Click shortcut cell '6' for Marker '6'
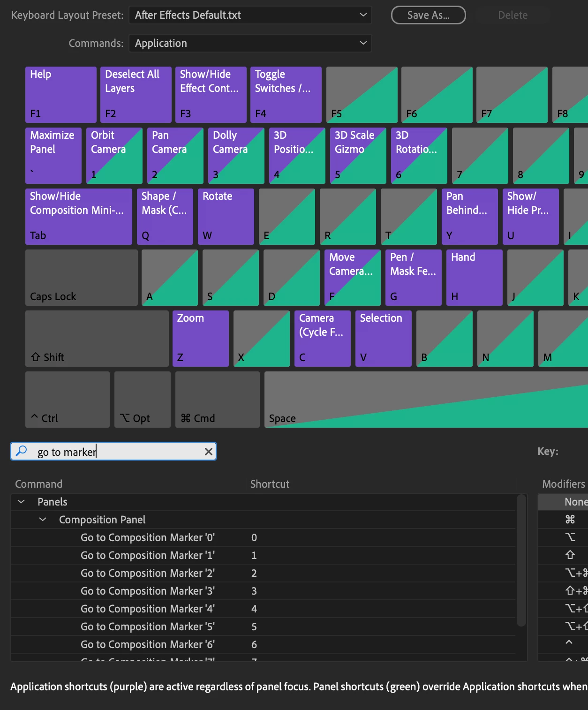Viewport: 588px width, 710px height. pos(254,644)
